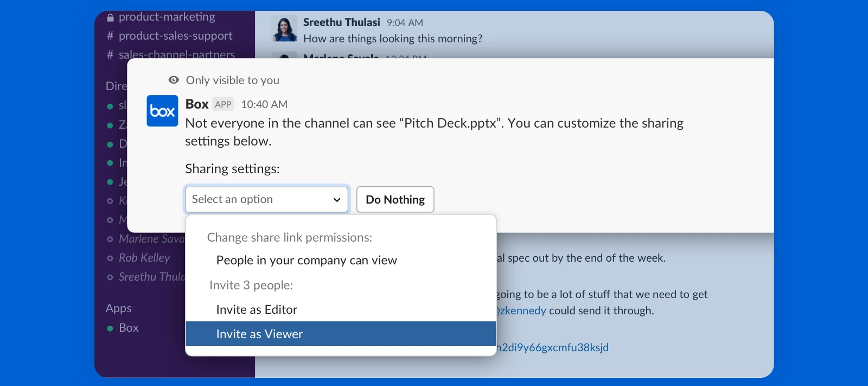The width and height of the screenshot is (868, 386).
Task: Open Rob Kelley direct message
Action: tap(144, 258)
